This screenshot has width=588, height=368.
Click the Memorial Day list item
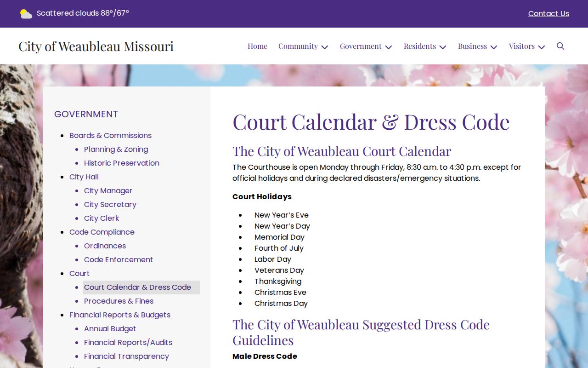coord(279,237)
